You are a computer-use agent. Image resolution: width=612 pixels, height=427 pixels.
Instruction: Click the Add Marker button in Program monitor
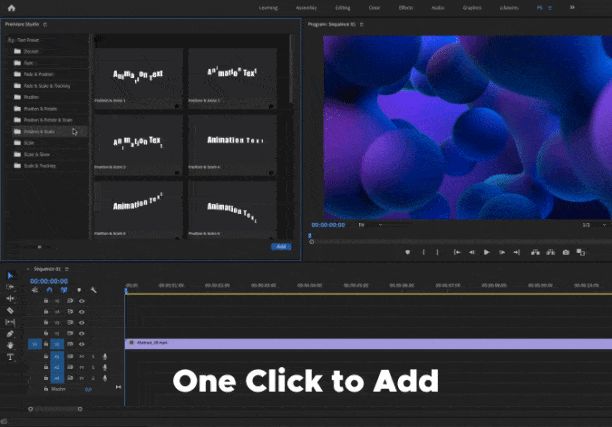pos(408,252)
